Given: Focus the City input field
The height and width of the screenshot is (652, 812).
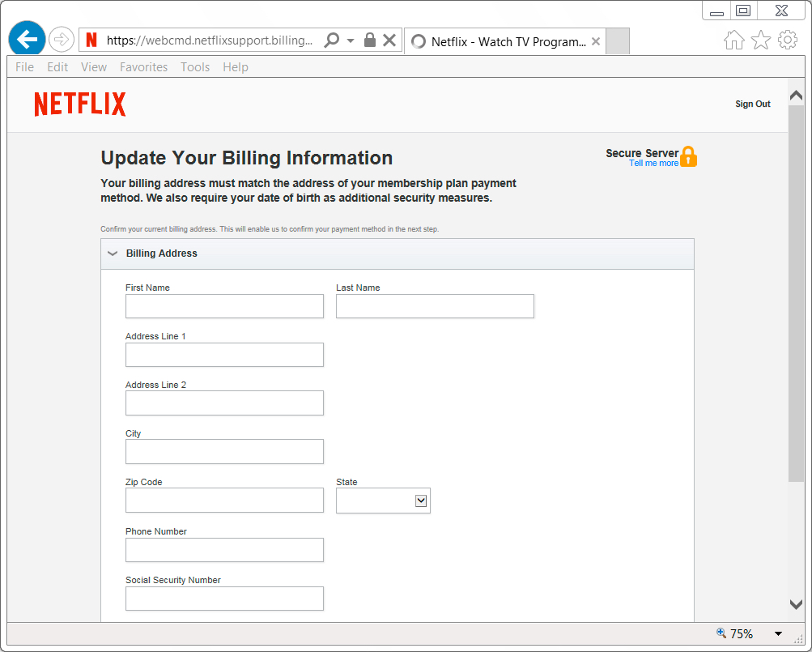Looking at the screenshot, I should 224,451.
